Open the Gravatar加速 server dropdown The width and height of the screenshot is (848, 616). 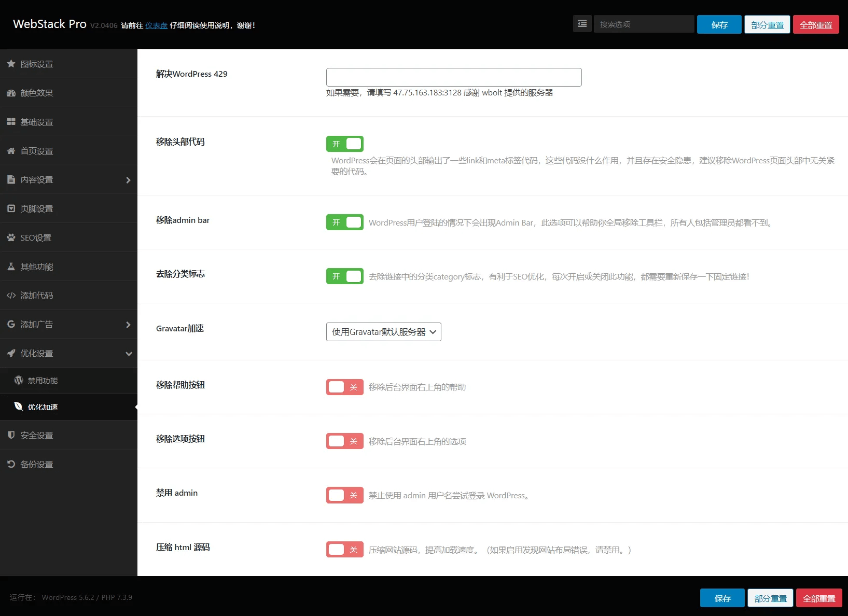[383, 332]
